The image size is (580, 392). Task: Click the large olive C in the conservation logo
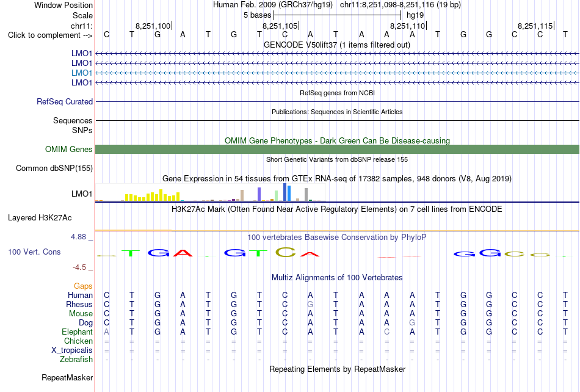(x=286, y=252)
